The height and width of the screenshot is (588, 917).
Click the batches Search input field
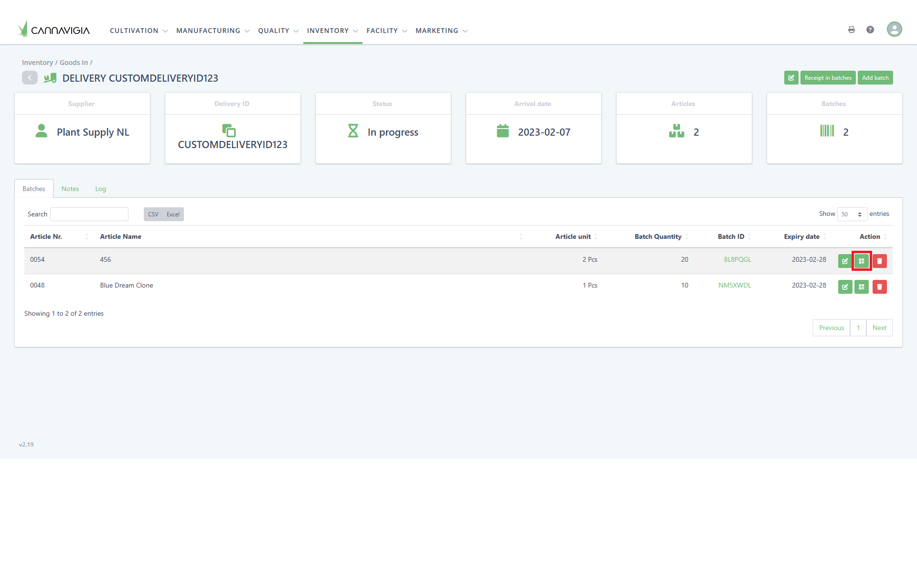coord(89,214)
